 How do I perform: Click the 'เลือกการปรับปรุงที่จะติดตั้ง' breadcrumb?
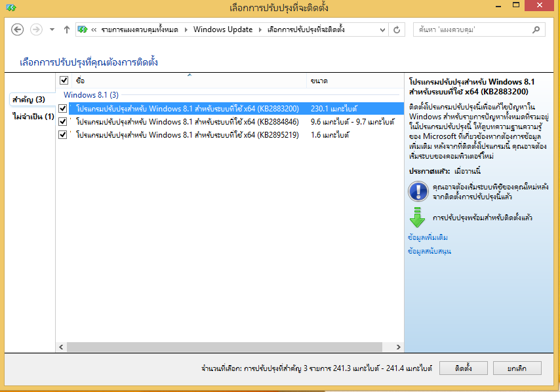pos(306,29)
